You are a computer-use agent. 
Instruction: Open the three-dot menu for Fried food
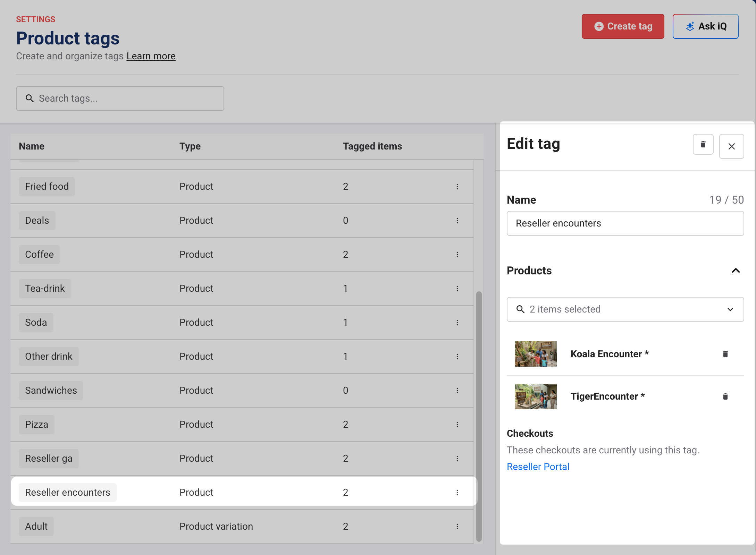457,187
